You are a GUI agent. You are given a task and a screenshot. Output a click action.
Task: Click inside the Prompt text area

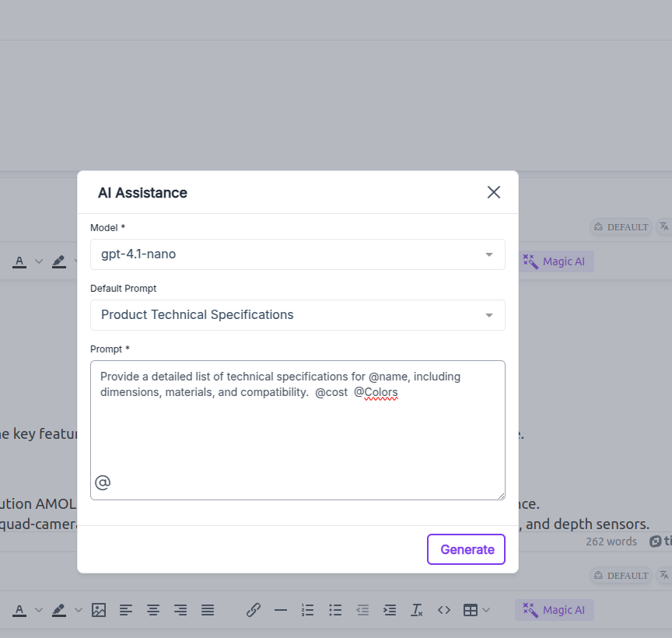click(x=298, y=436)
